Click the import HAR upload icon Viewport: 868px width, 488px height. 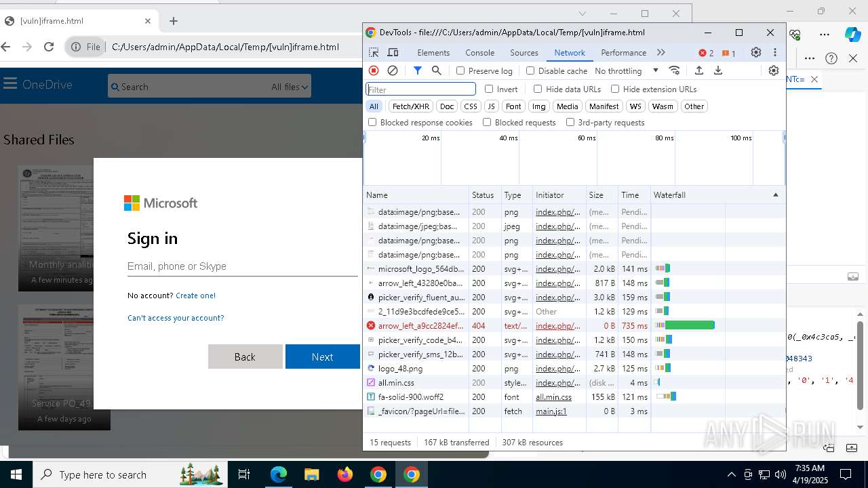[699, 70]
